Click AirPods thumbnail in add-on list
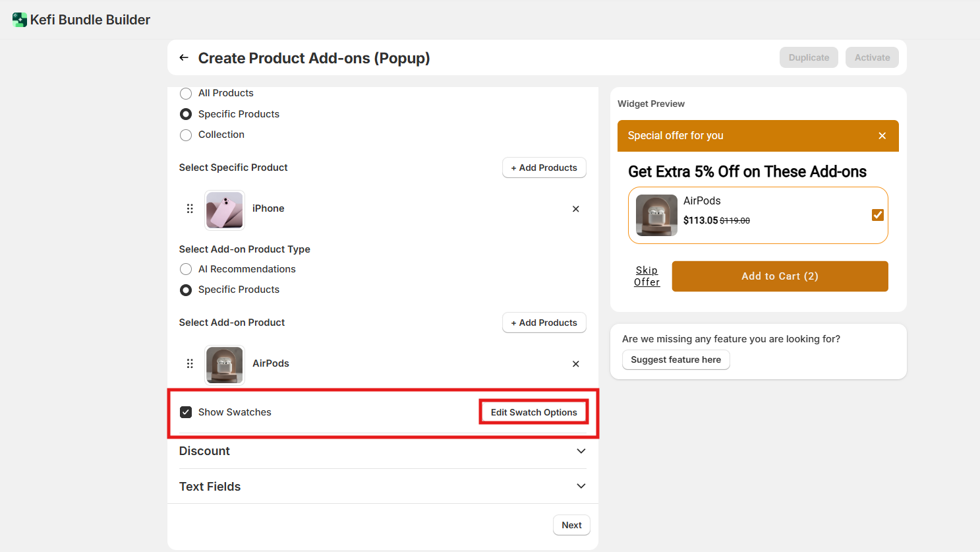This screenshot has width=980, height=552. (225, 365)
